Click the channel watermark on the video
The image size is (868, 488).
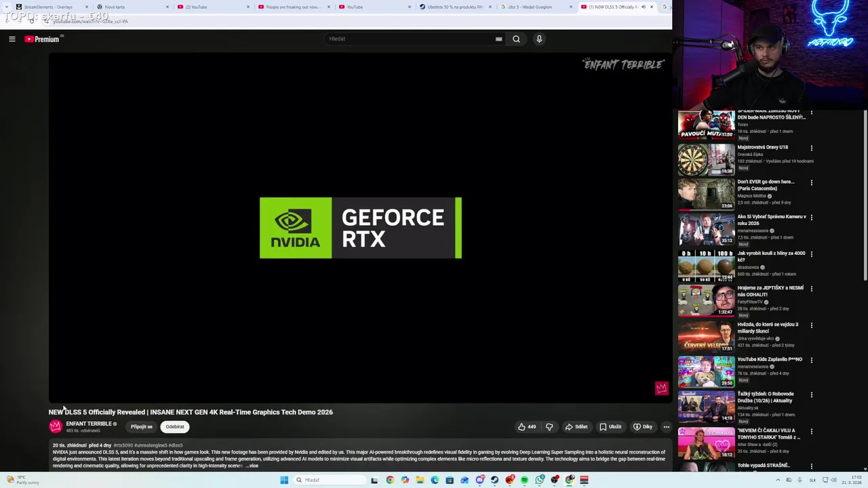(661, 388)
